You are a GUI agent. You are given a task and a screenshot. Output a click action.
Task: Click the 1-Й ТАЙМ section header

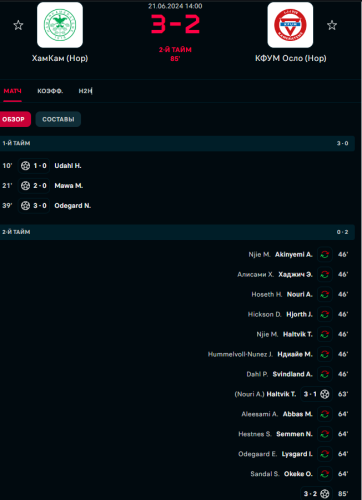pyautogui.click(x=177, y=143)
